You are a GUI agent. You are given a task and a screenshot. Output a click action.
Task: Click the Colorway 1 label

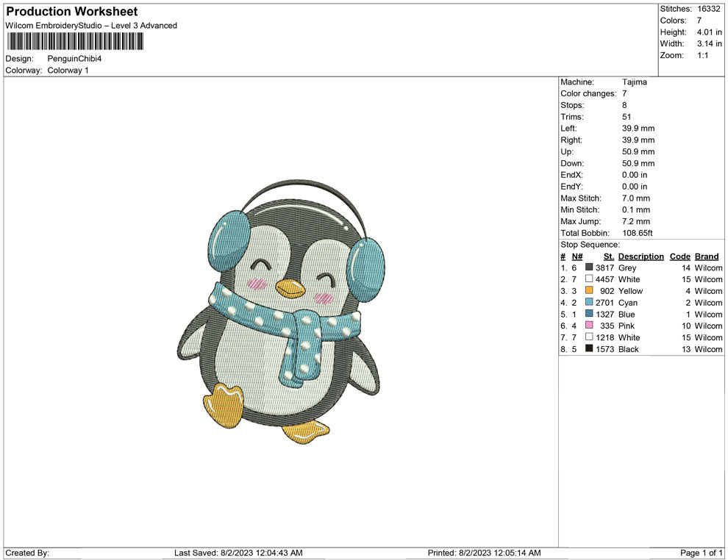pos(67,71)
